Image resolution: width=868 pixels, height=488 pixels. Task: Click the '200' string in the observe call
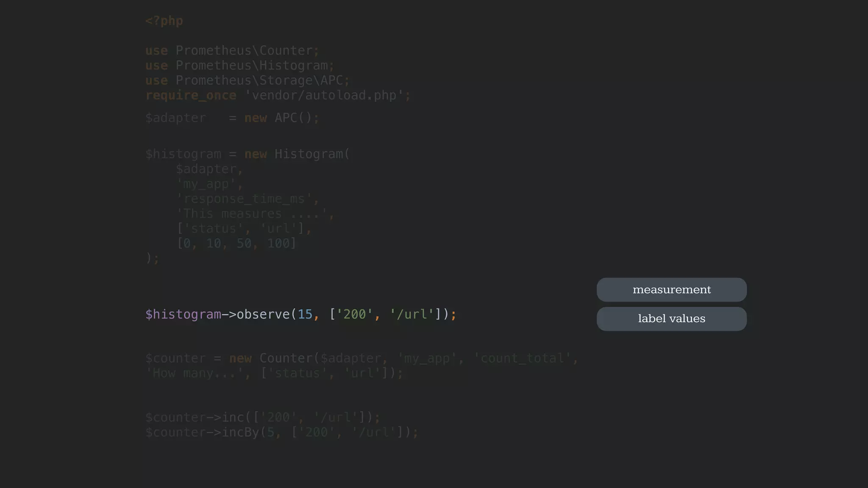coord(354,314)
